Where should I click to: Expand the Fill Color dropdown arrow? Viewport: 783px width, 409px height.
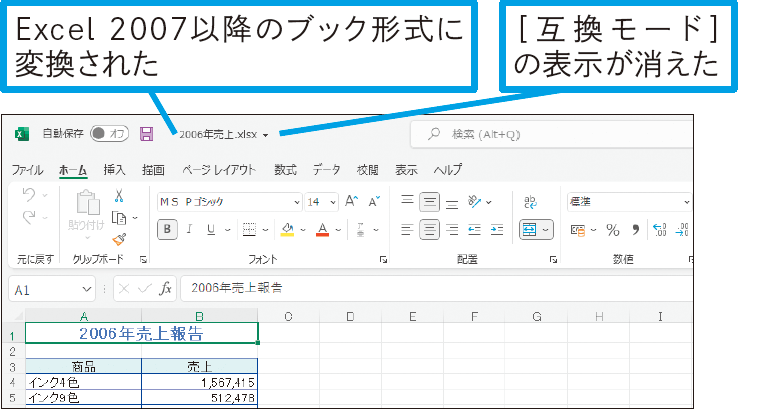(x=303, y=230)
